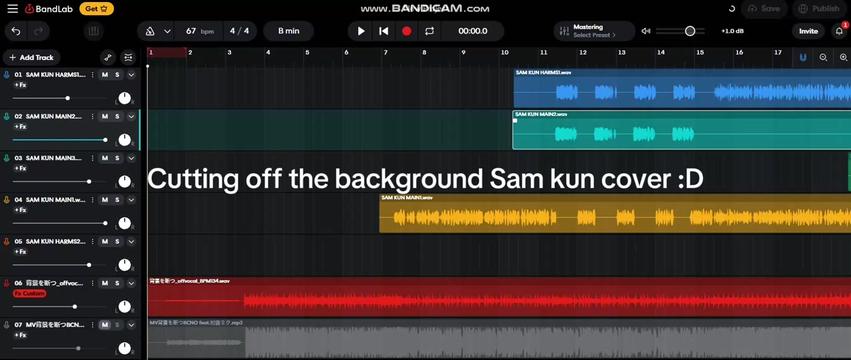
Task: Adjust the master volume slider
Action: [x=681, y=31]
